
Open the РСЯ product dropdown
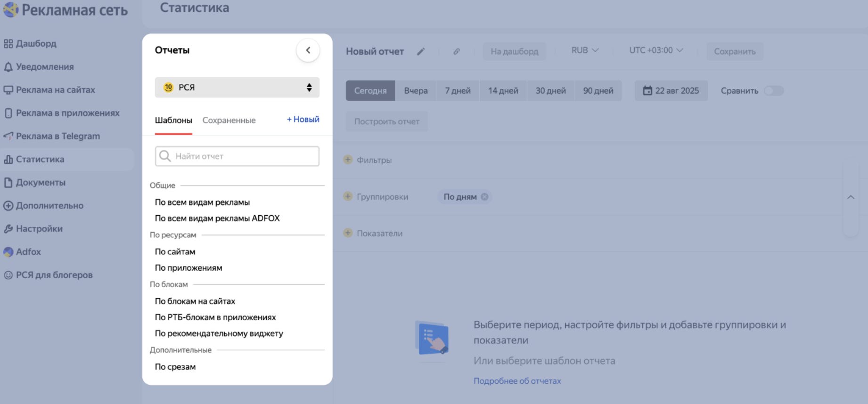[x=237, y=88]
